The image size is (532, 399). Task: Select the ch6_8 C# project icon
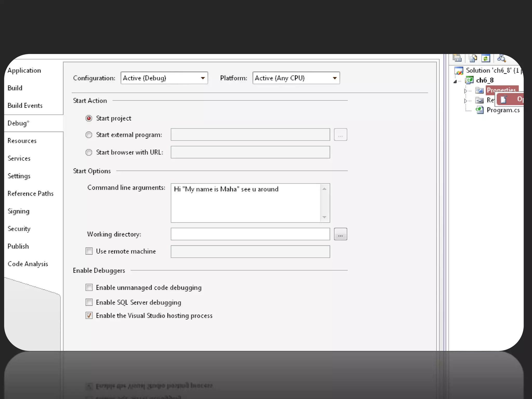coord(469,80)
